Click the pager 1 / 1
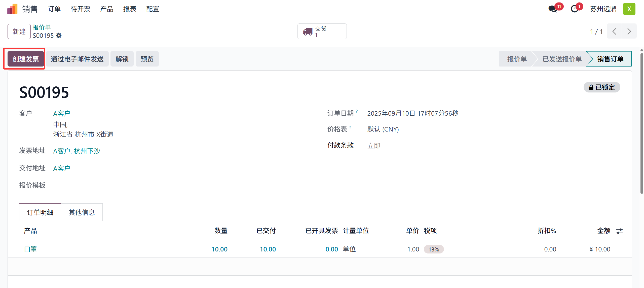This screenshot has height=288, width=644. coord(596,31)
